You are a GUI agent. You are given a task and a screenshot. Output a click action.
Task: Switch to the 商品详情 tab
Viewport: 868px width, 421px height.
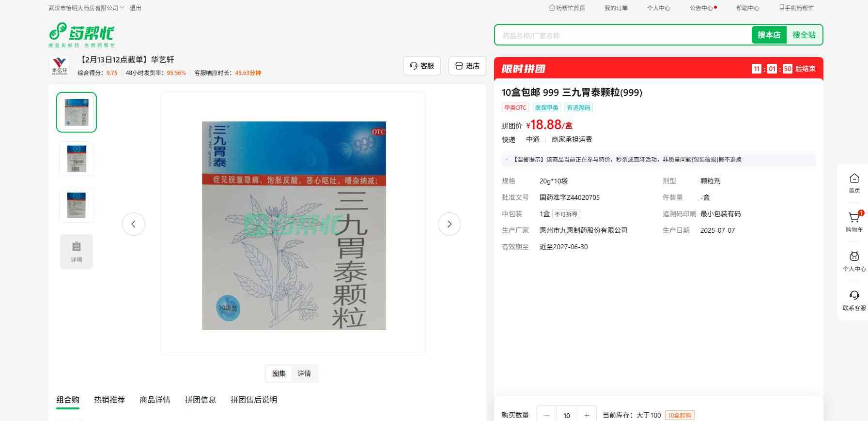point(155,400)
